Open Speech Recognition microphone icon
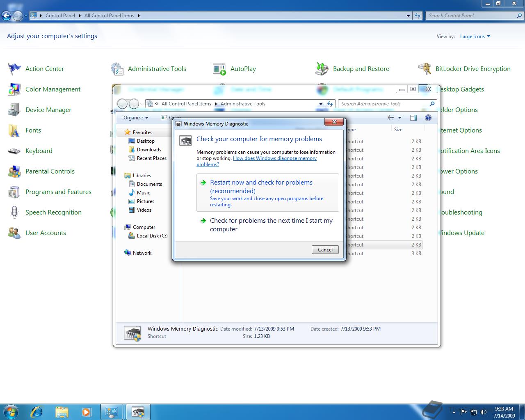525x420 pixels. [14, 212]
